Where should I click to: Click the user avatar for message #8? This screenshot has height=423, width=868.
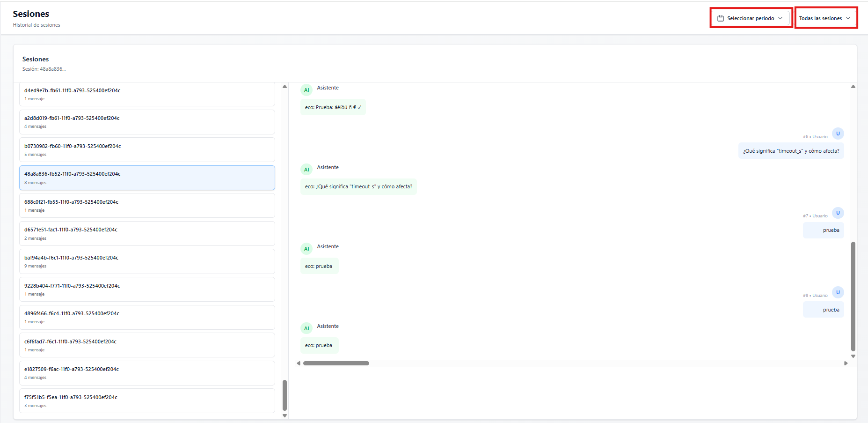click(838, 292)
